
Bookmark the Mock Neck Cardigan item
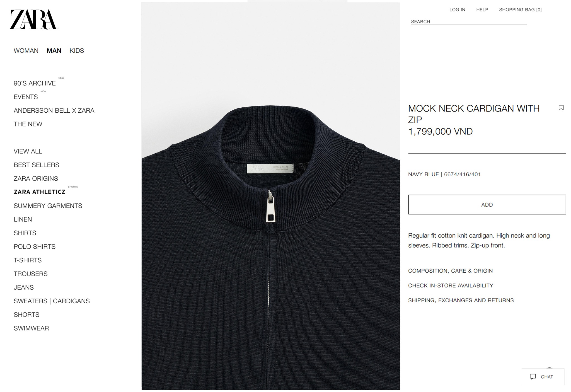[561, 108]
